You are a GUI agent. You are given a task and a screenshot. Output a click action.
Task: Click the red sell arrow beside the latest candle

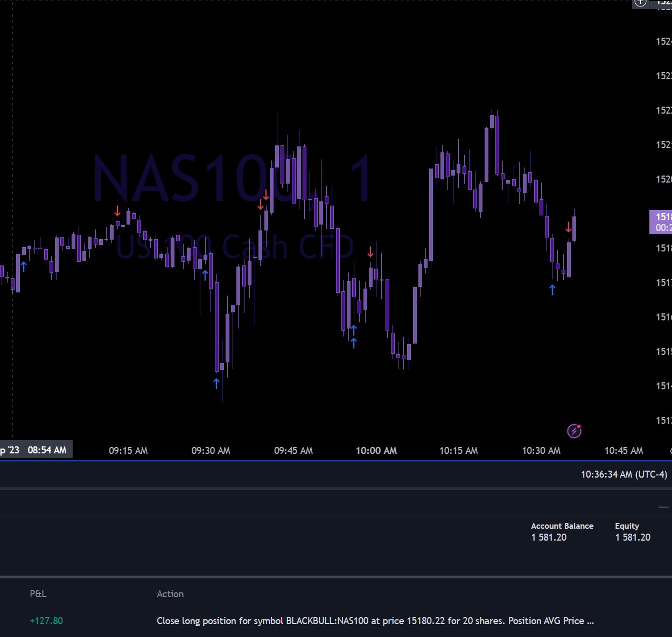[569, 227]
